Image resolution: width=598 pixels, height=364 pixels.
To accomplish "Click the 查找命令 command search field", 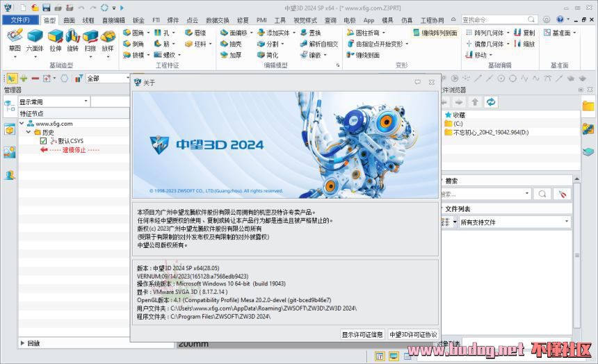I will [499, 19].
